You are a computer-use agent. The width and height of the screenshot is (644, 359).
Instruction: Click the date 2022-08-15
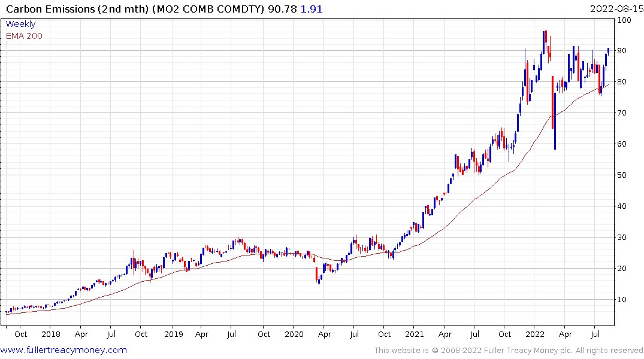click(x=616, y=9)
